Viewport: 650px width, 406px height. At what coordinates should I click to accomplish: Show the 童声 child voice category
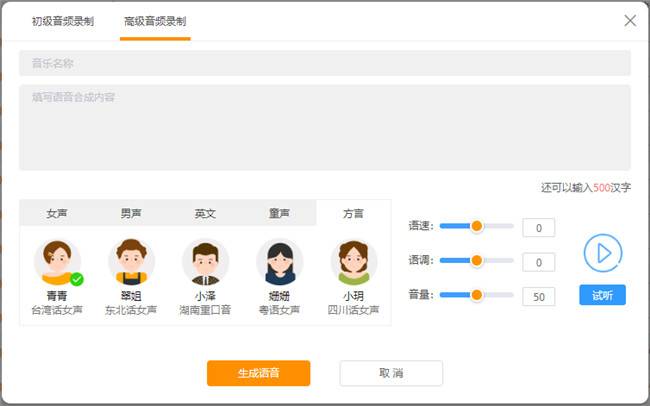click(279, 213)
